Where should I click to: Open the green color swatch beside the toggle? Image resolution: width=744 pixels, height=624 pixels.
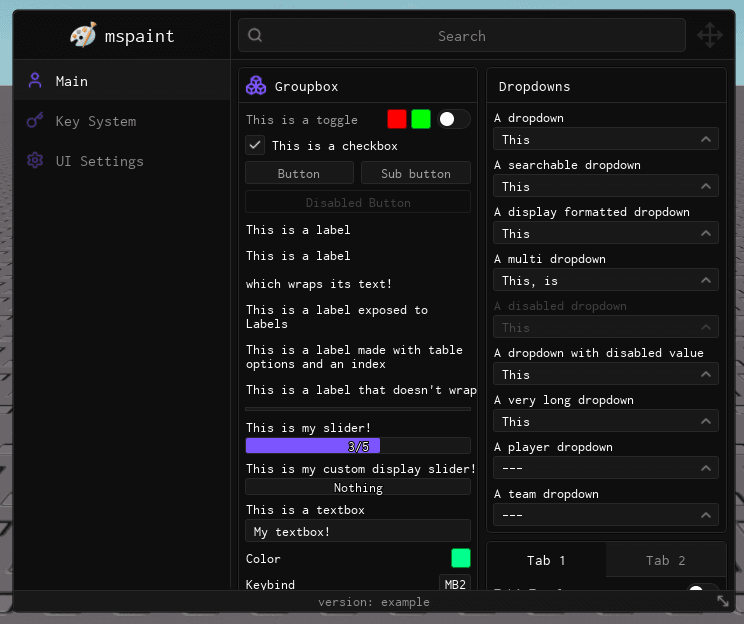(x=421, y=119)
